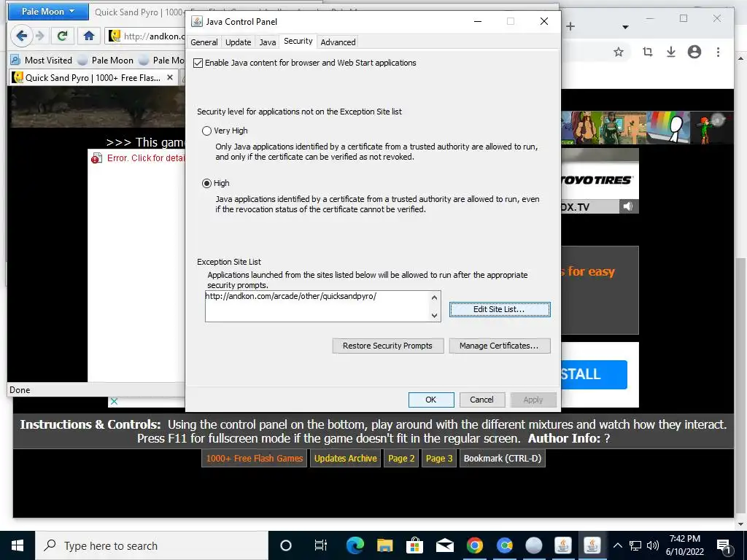Switch to the Java tab
The height and width of the screenshot is (560, 747).
tap(267, 42)
